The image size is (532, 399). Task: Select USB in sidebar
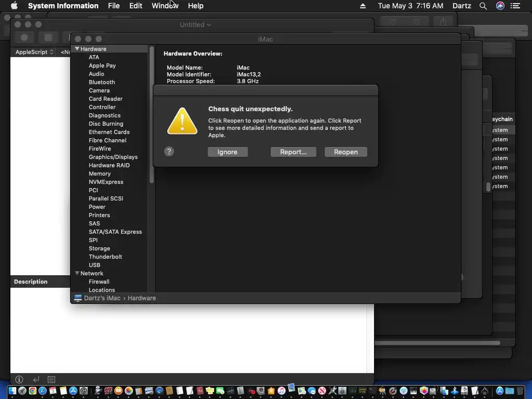point(95,265)
